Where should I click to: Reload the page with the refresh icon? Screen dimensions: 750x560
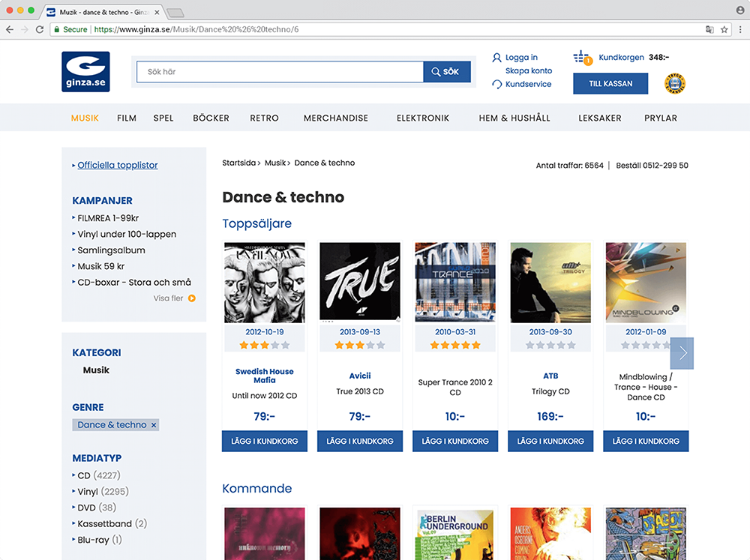pos(40,30)
